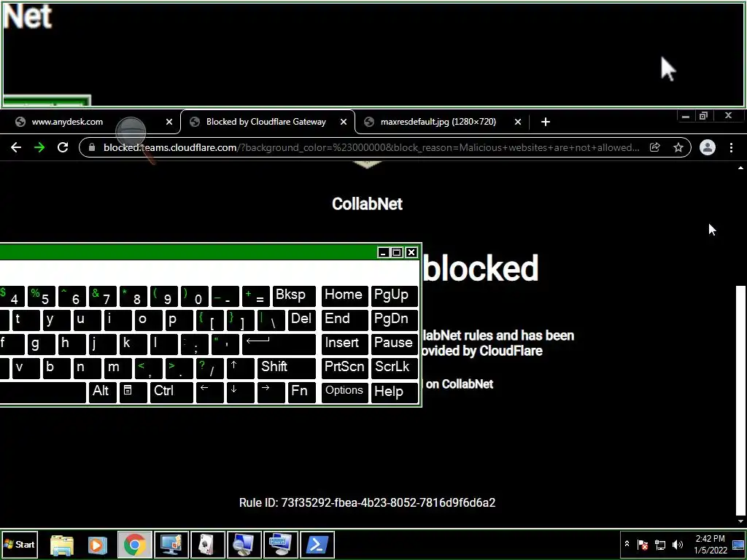This screenshot has width=747, height=560.
Task: Click the network icon in the tray
Action: tap(660, 544)
